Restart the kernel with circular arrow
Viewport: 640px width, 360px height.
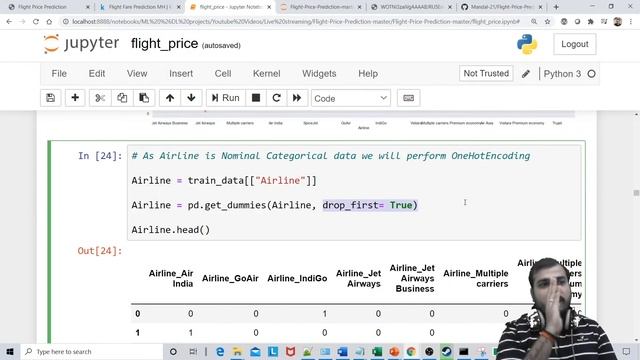(x=276, y=98)
